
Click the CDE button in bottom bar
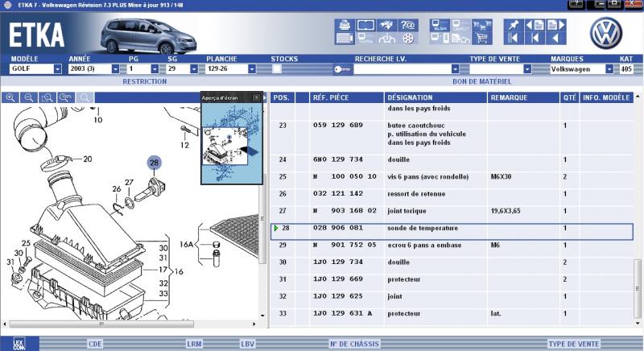(x=95, y=344)
